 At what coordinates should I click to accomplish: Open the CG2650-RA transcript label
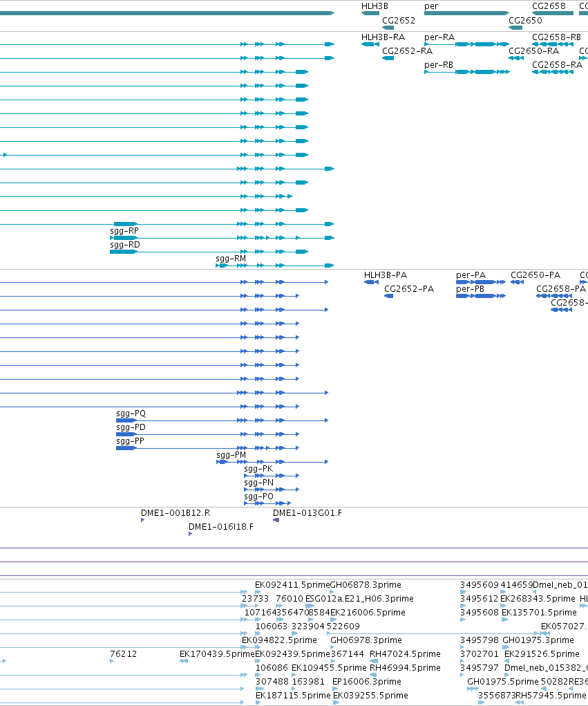point(533,51)
